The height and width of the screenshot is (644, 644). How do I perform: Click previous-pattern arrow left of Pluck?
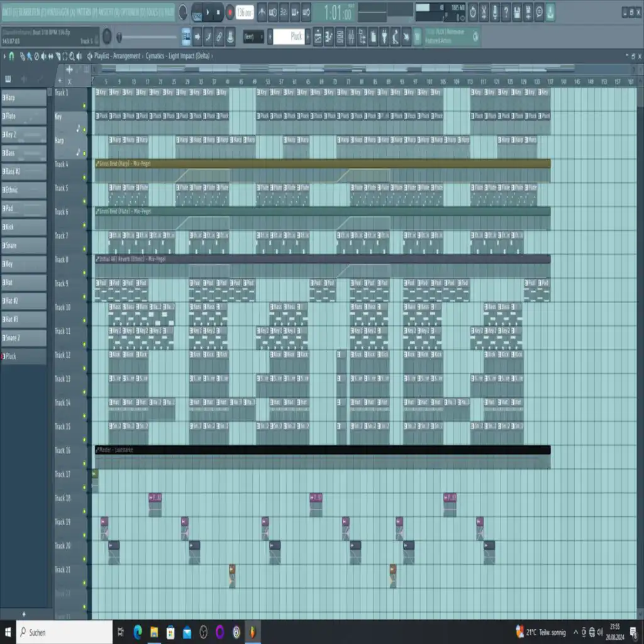pos(270,37)
